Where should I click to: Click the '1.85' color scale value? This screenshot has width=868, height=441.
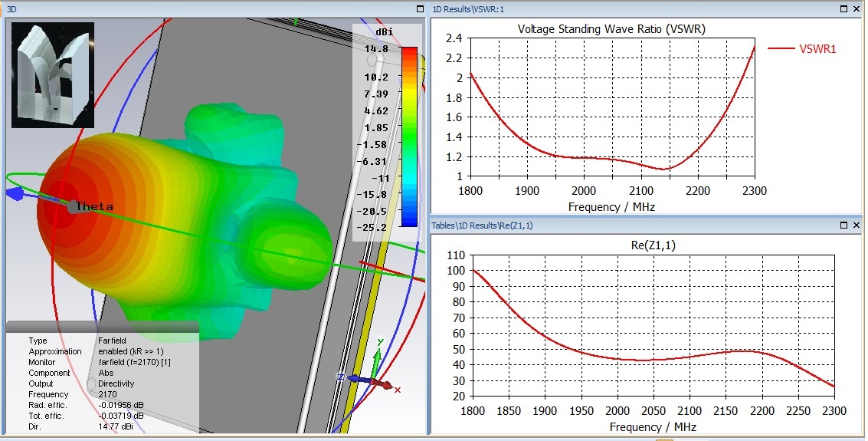click(376, 128)
